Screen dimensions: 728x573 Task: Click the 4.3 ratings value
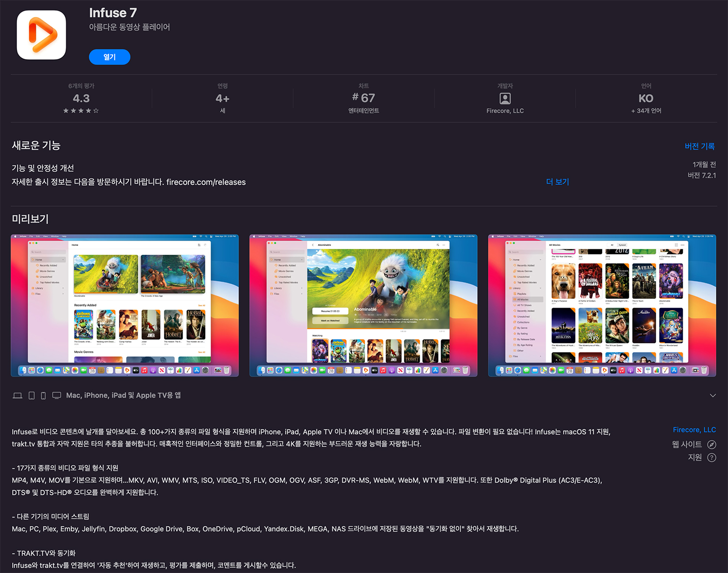81,98
